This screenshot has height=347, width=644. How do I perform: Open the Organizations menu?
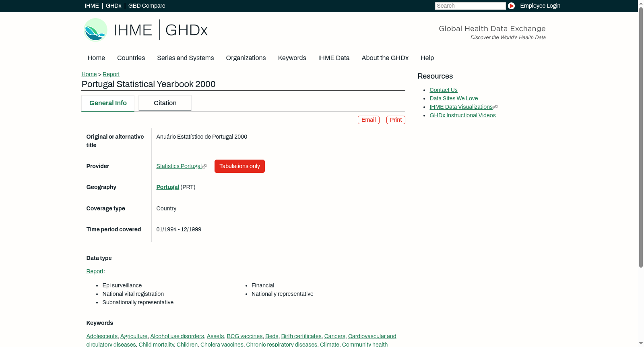(246, 58)
